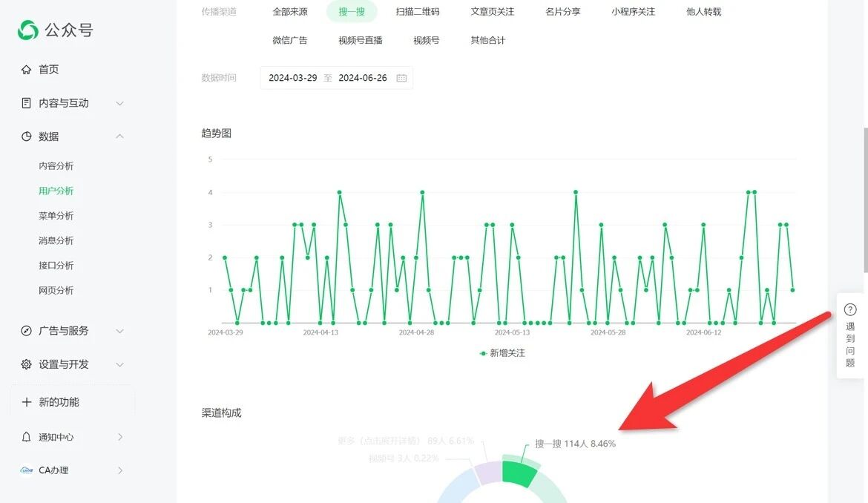Image resolution: width=868 pixels, height=503 pixels.
Task: Open the CA办理 arrow
Action: [x=120, y=470]
